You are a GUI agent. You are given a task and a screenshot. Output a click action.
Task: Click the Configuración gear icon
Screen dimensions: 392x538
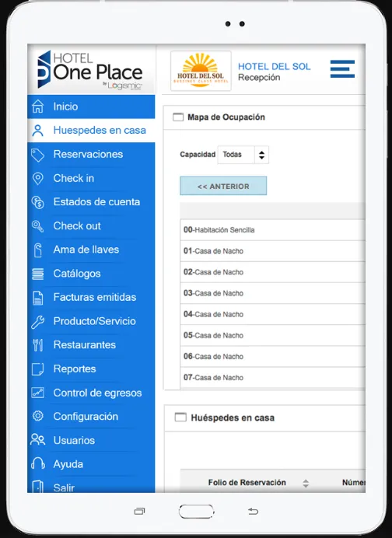38,416
